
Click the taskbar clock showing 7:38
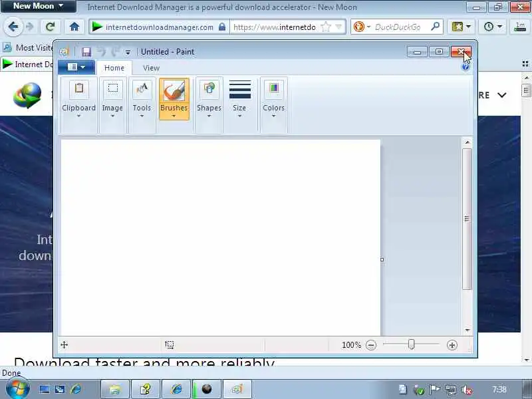coord(499,389)
